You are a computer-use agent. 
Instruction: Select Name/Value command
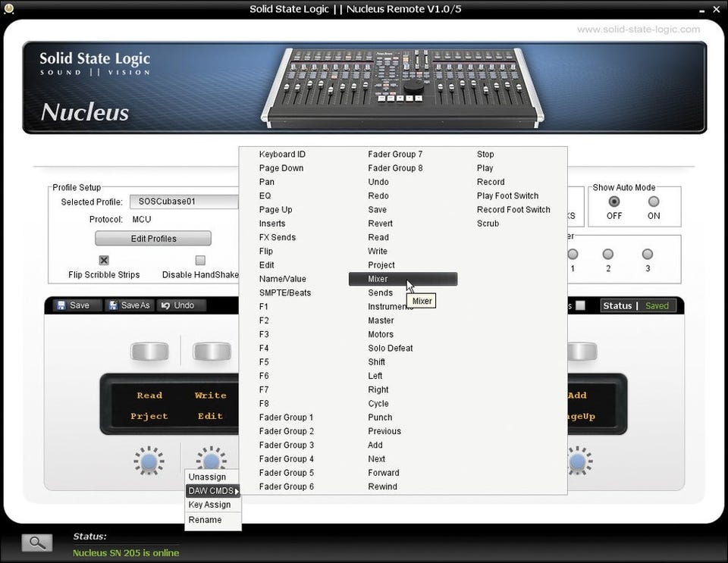(x=282, y=279)
